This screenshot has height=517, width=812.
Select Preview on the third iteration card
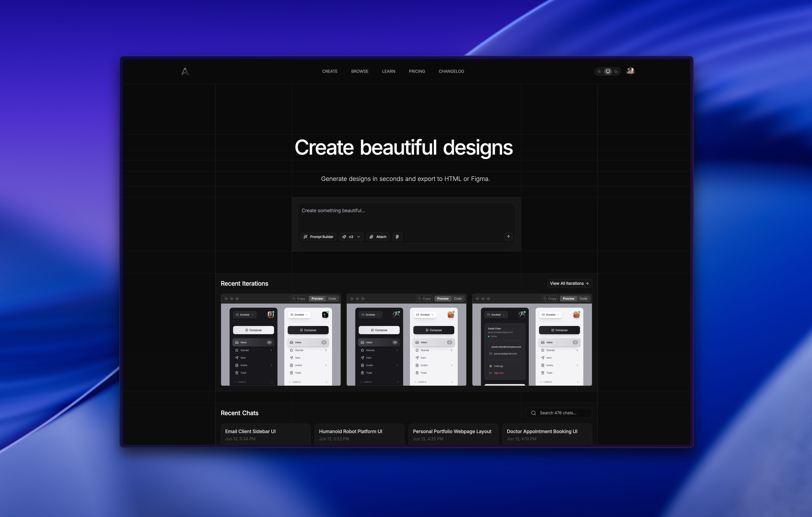pyautogui.click(x=568, y=299)
